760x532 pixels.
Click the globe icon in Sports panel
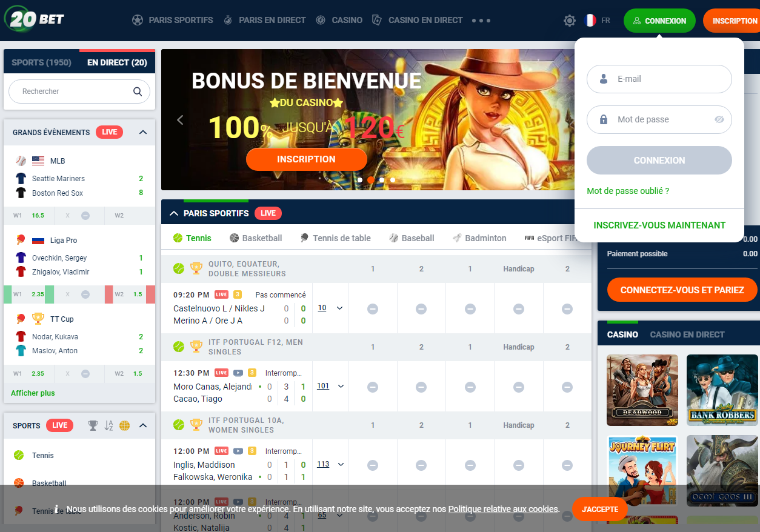(124, 425)
